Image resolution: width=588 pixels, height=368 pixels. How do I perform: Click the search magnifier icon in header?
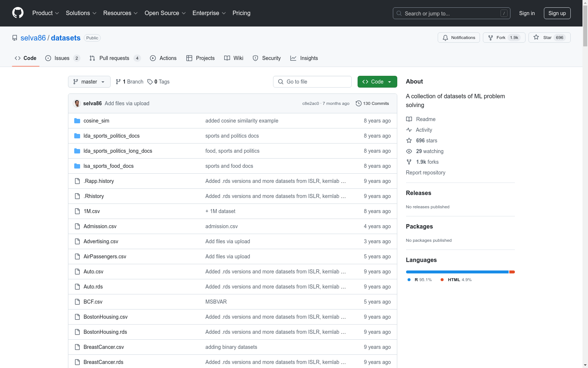pyautogui.click(x=399, y=13)
